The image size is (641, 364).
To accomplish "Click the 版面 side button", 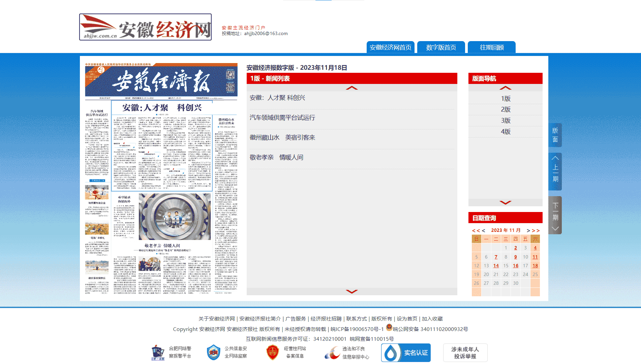I will point(555,135).
